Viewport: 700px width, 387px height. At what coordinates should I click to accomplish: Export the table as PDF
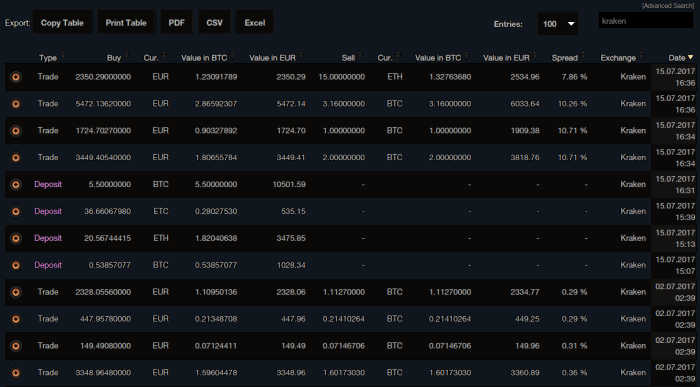(x=176, y=23)
